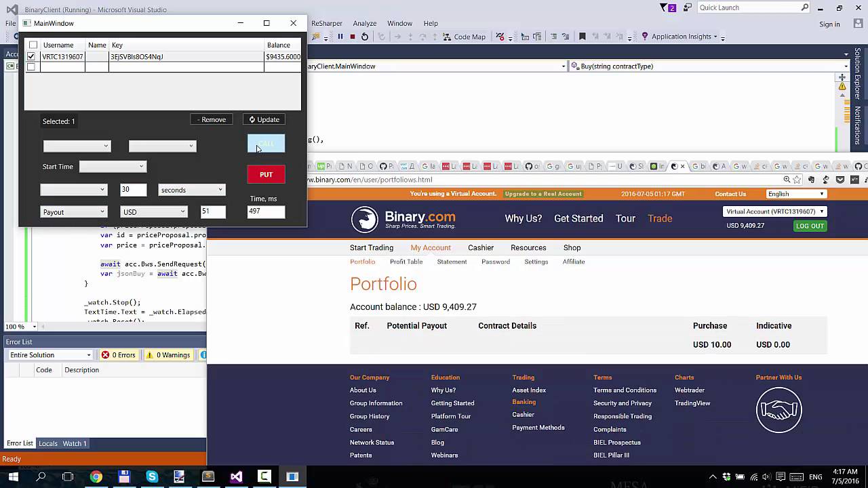Click the Chrome icon in taskbar
The image size is (868, 488).
96,476
